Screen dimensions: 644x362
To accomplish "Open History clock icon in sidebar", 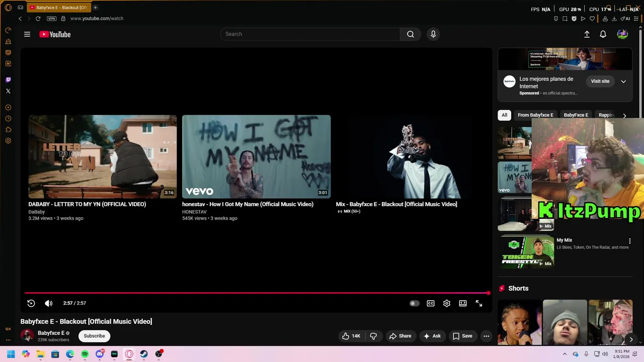I will 8,119.
